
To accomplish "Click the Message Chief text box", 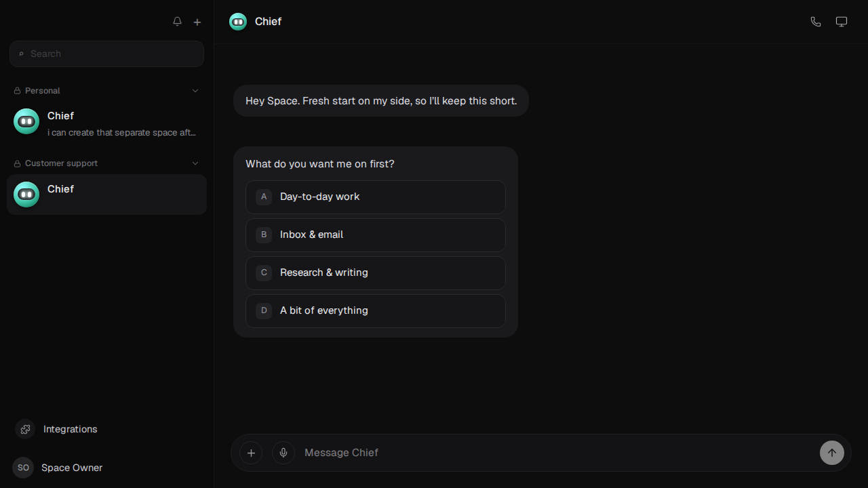I will tap(556, 453).
